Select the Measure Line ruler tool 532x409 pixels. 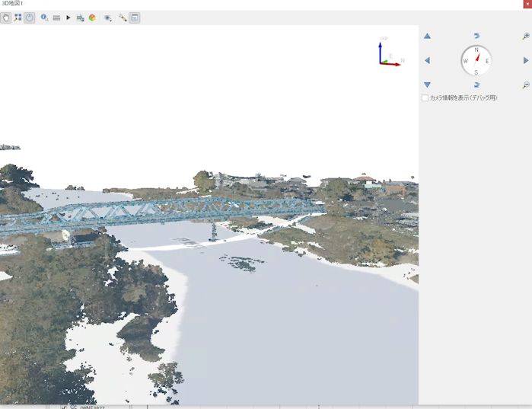click(x=56, y=18)
